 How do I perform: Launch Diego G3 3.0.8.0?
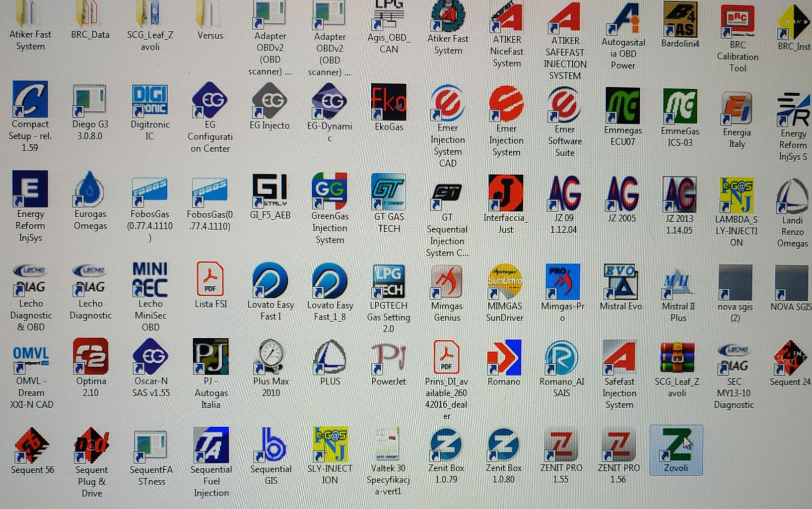90,113
